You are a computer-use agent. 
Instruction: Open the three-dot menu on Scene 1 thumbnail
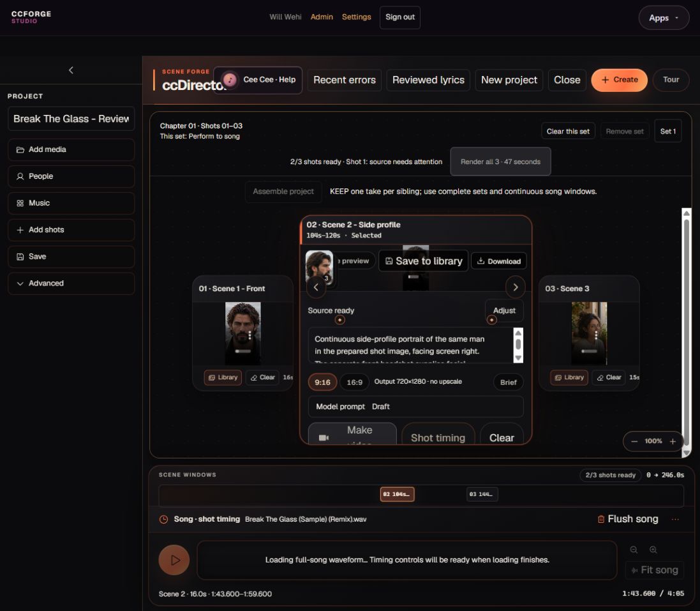(249, 335)
